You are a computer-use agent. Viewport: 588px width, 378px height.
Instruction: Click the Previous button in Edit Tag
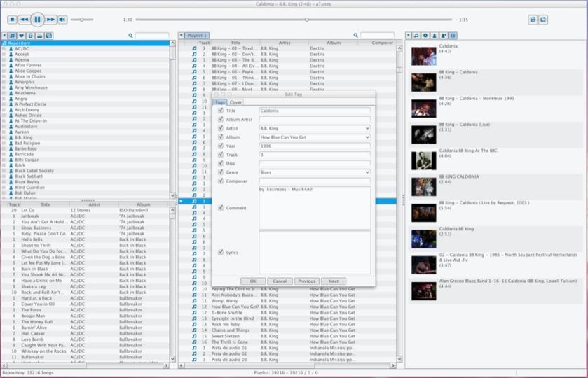coord(307,281)
